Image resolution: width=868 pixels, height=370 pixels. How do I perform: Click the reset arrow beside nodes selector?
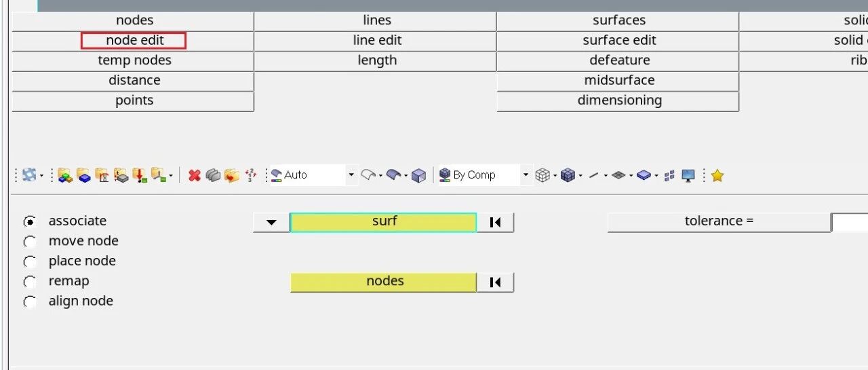click(495, 282)
